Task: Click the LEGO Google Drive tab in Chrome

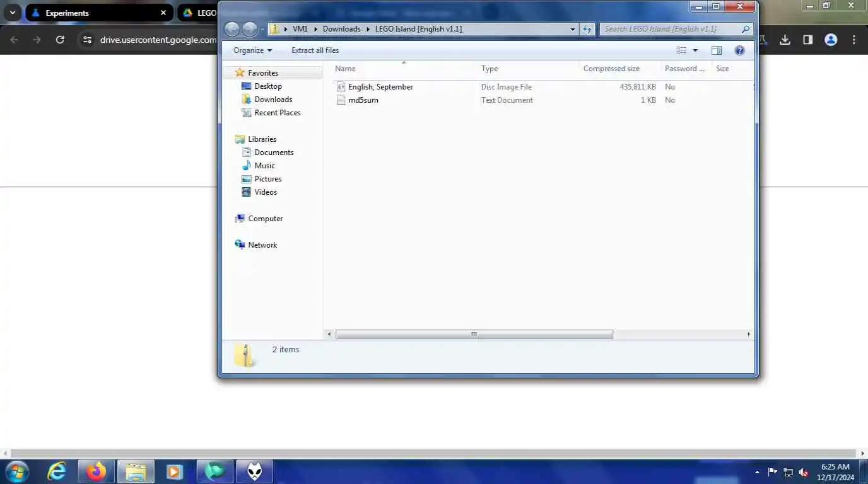Action: click(198, 13)
